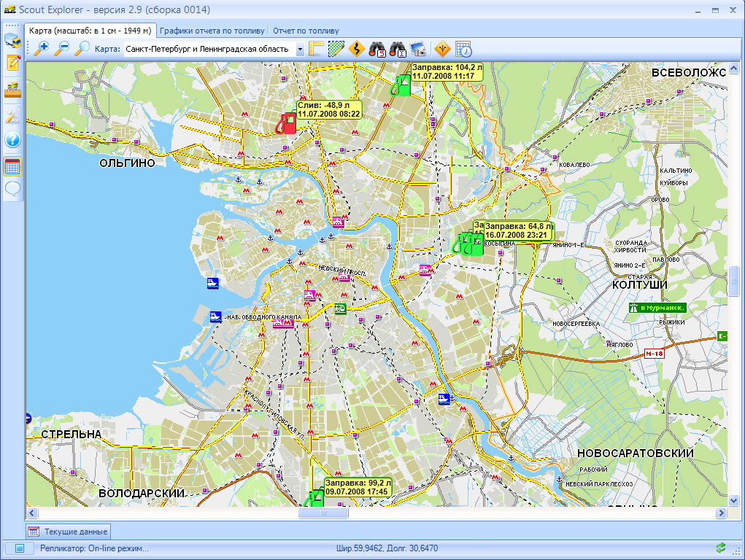745x560 pixels.
Task: Click the НАБ. ОБВОДНОГО КАНАЛА street label
Action: point(263,317)
